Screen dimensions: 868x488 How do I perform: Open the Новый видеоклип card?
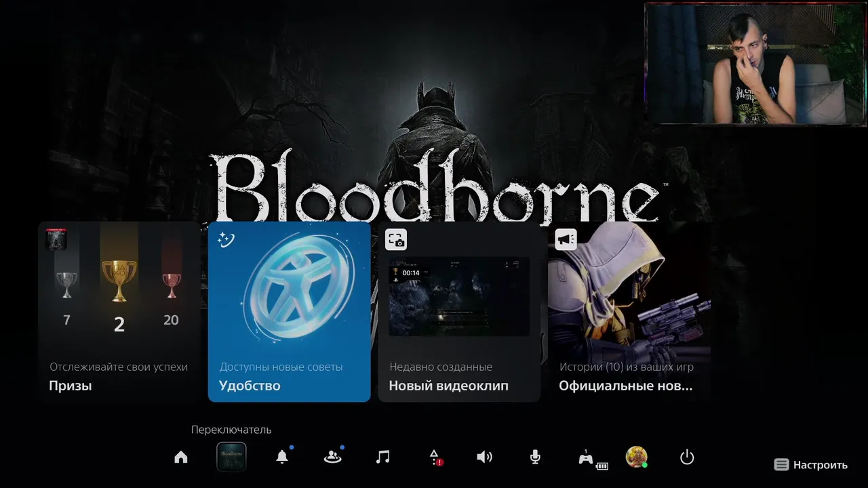point(459,312)
